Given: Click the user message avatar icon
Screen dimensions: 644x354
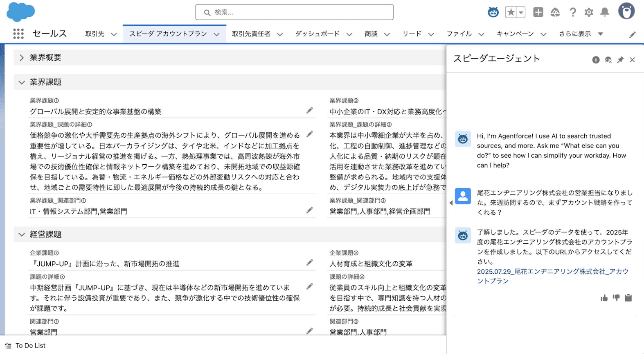Looking at the screenshot, I should click(x=463, y=196).
